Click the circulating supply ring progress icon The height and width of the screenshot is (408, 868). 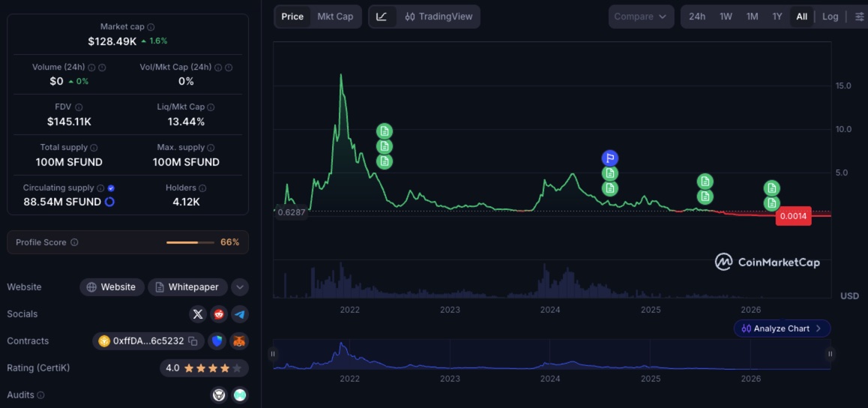click(109, 202)
